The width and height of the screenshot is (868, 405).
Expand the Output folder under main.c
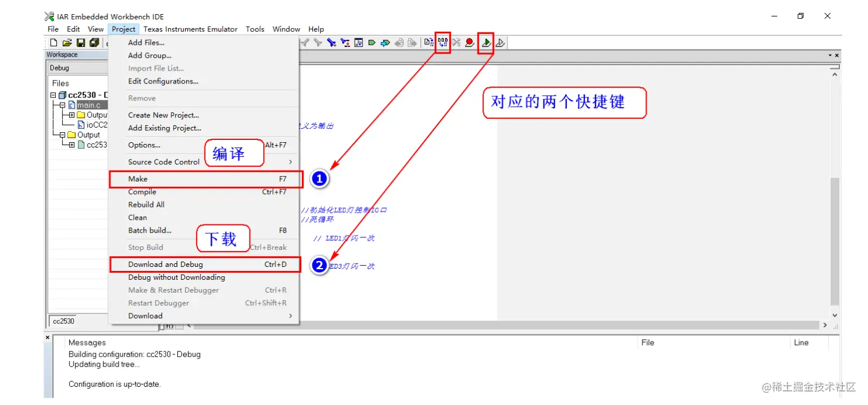pyautogui.click(x=72, y=115)
